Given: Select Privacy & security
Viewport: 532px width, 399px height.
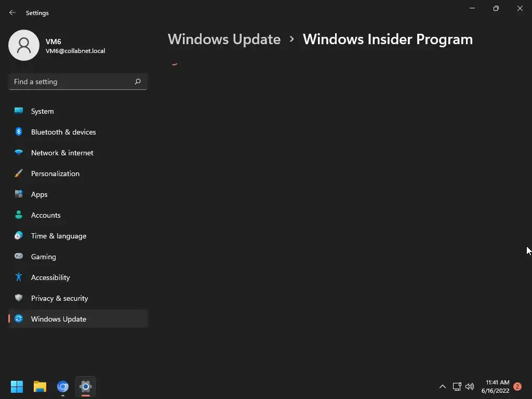Looking at the screenshot, I should [x=78, y=298].
